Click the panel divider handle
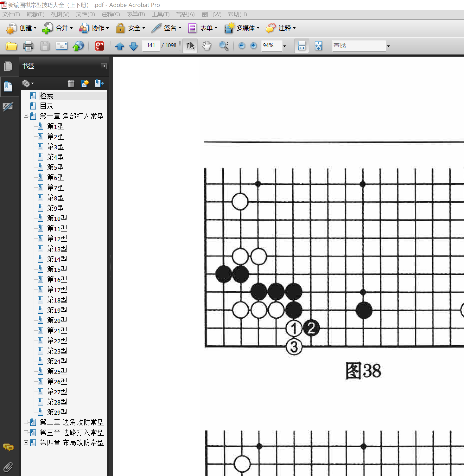Viewport: 464px width, 476px height. (110, 266)
